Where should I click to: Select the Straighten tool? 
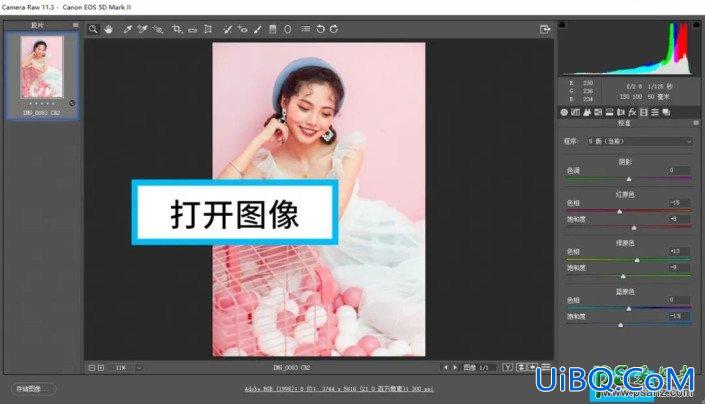pos(192,30)
